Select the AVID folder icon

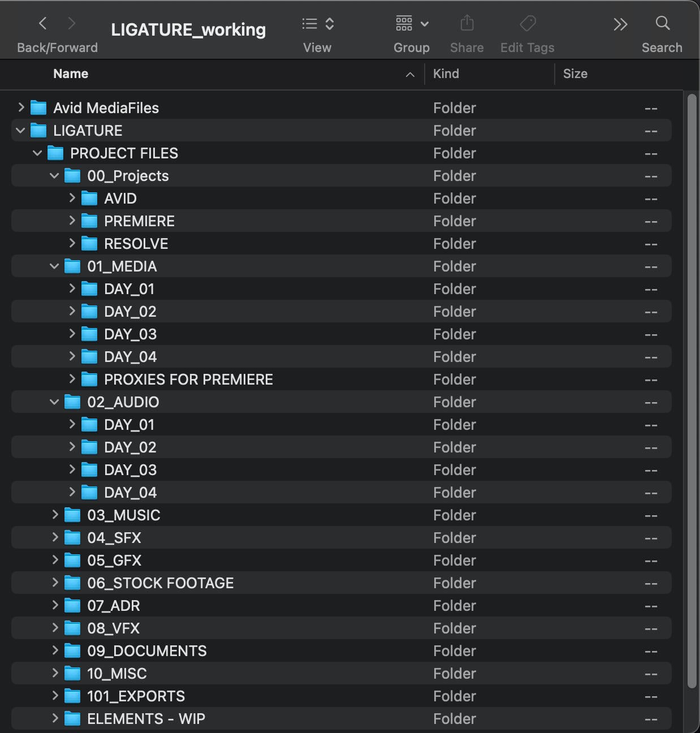click(x=89, y=198)
